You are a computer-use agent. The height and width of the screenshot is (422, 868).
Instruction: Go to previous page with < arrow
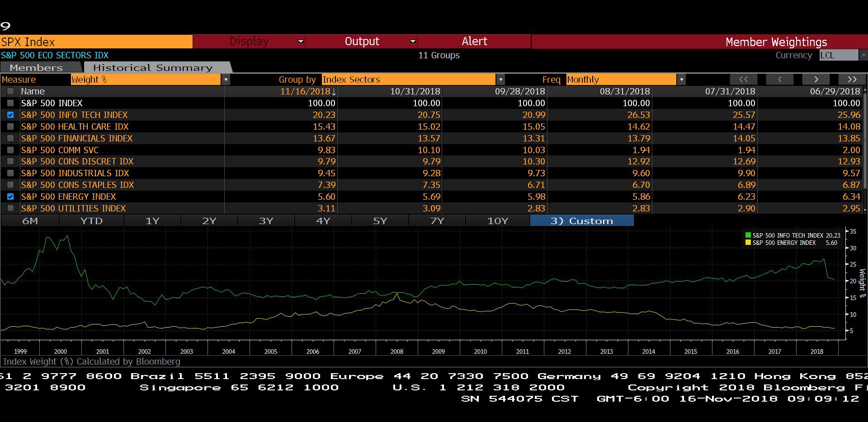(780, 80)
